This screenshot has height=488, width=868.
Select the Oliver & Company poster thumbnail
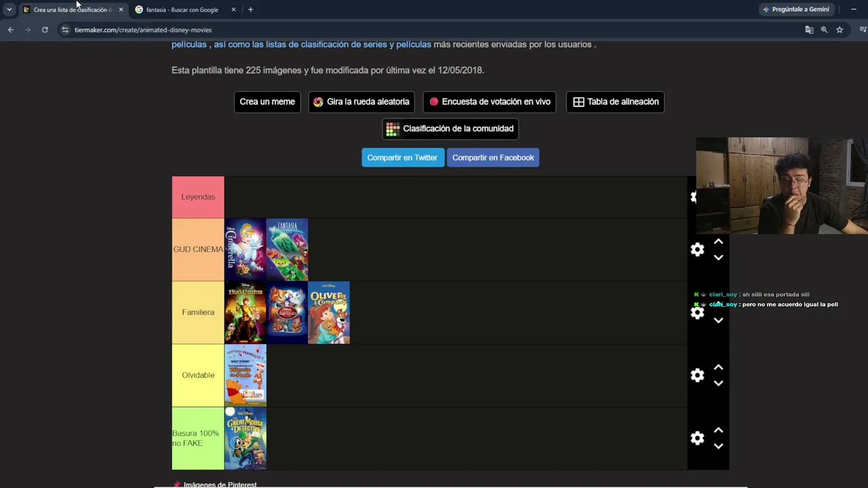point(329,312)
